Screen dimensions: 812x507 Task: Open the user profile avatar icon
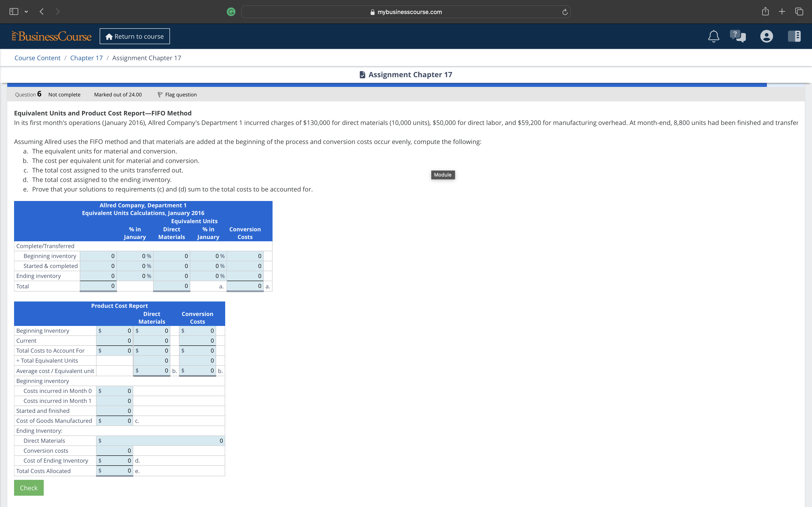[766, 36]
